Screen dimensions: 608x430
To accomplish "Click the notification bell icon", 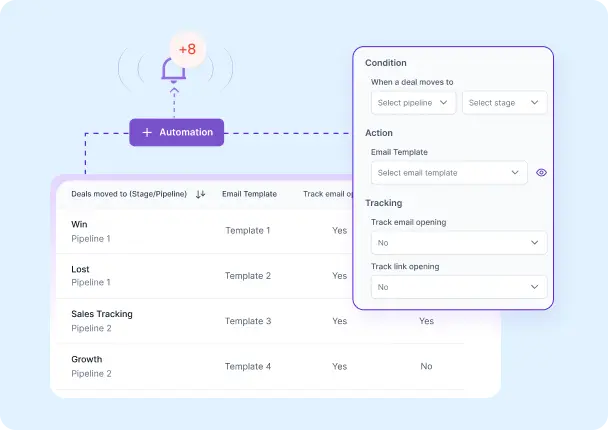I will pyautogui.click(x=175, y=70).
